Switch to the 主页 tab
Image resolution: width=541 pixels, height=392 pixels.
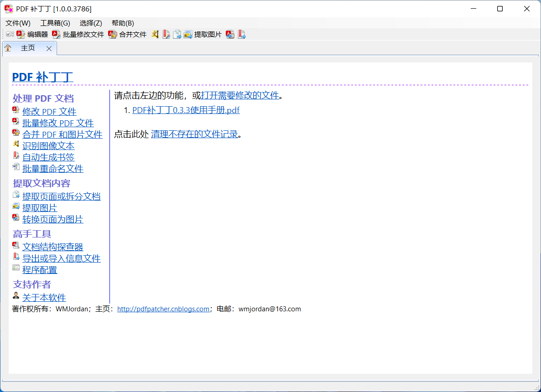pyautogui.click(x=28, y=48)
